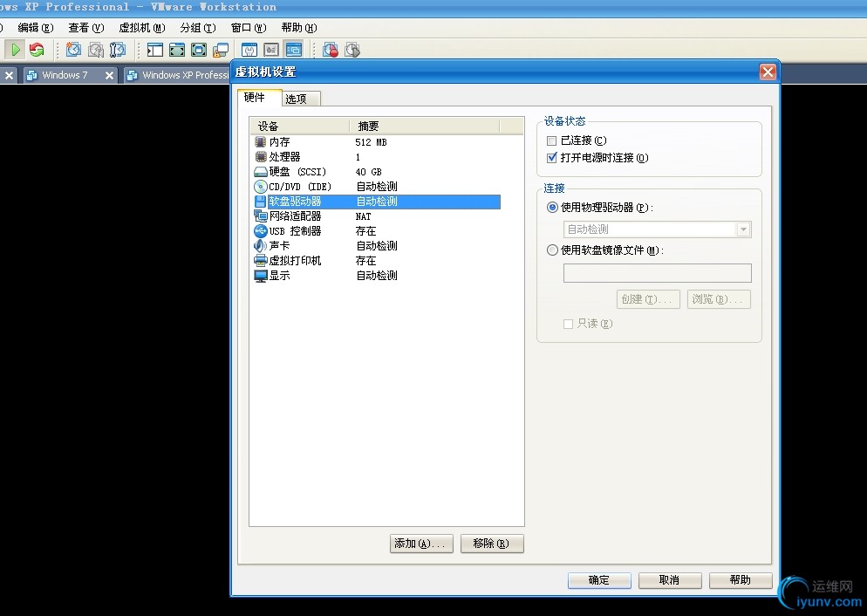Image resolution: width=867 pixels, height=616 pixels.
Task: Select the Windows XP Professional VM tab
Action: tap(177, 75)
